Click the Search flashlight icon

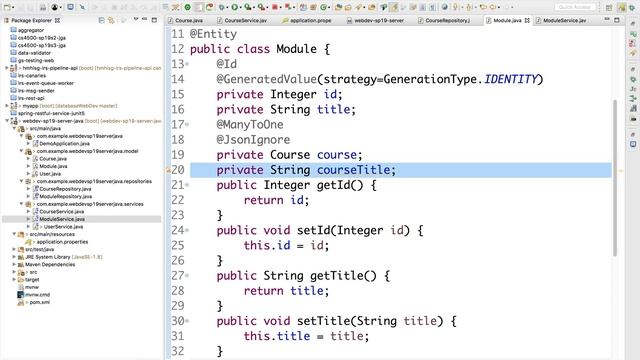(359, 7)
